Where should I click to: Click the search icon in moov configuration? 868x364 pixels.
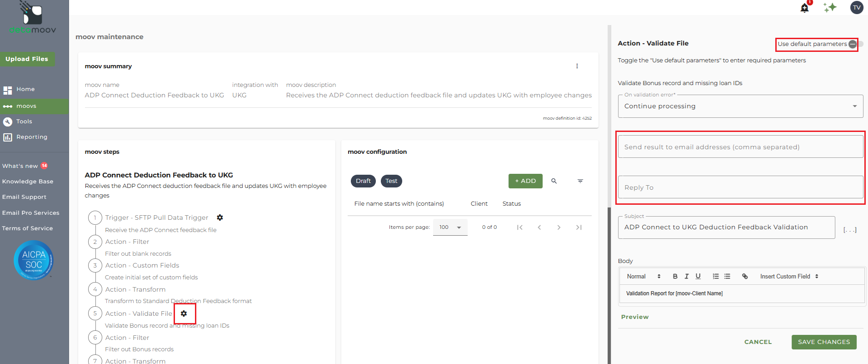(554, 181)
